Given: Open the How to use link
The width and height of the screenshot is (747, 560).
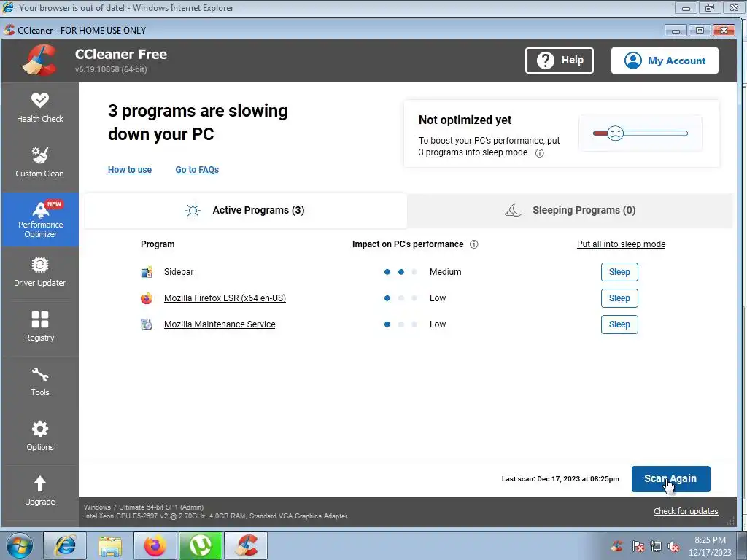Looking at the screenshot, I should [x=130, y=169].
